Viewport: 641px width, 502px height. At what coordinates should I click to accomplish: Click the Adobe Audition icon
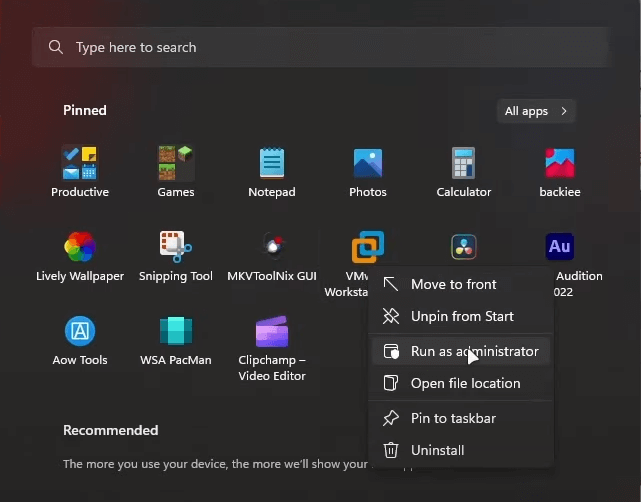(x=560, y=246)
